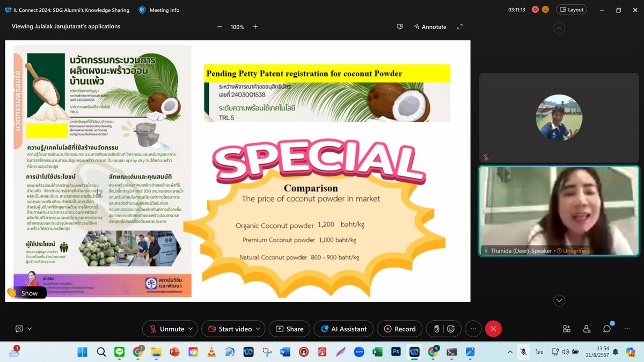This screenshot has height=362, width=644.
Task: Open the reactions smiley icon
Action: pyautogui.click(x=451, y=329)
